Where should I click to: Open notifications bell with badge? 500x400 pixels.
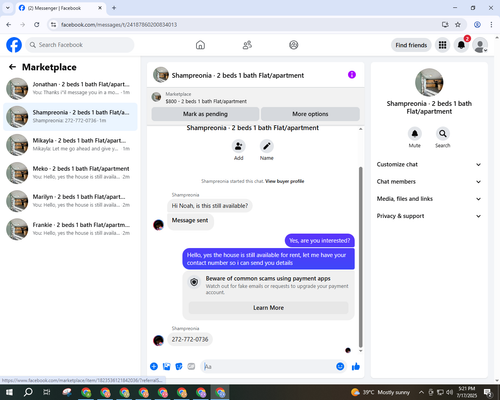[461, 45]
